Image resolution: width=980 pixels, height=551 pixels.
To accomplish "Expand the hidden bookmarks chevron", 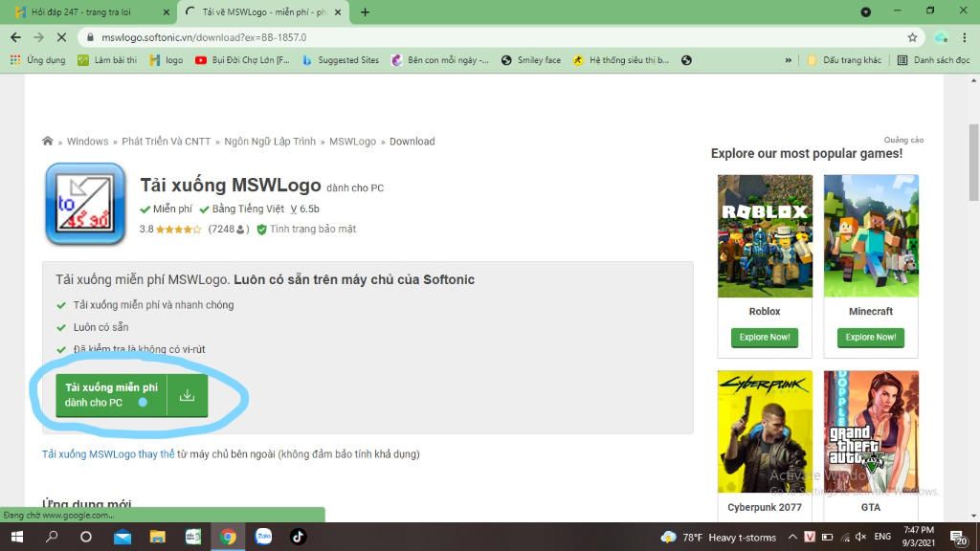I will click(789, 60).
